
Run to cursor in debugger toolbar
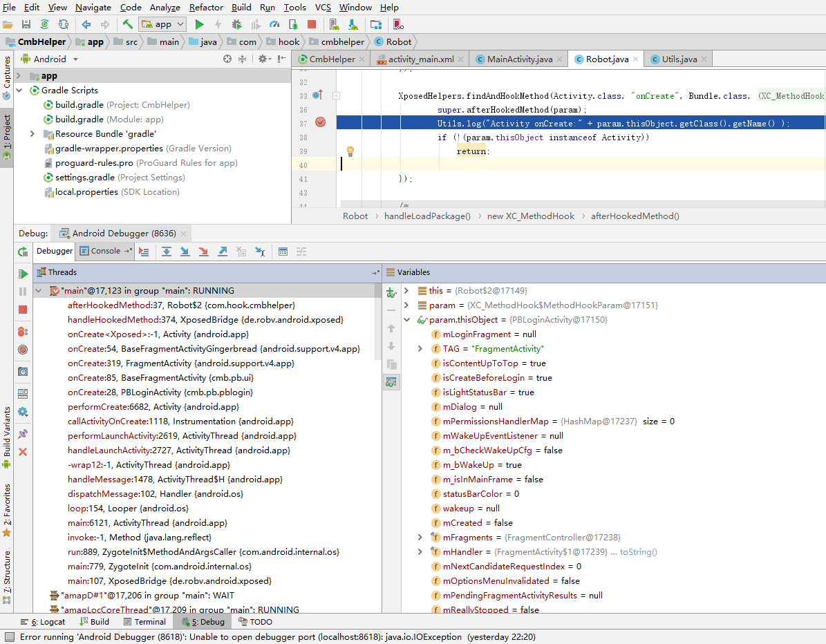[260, 252]
